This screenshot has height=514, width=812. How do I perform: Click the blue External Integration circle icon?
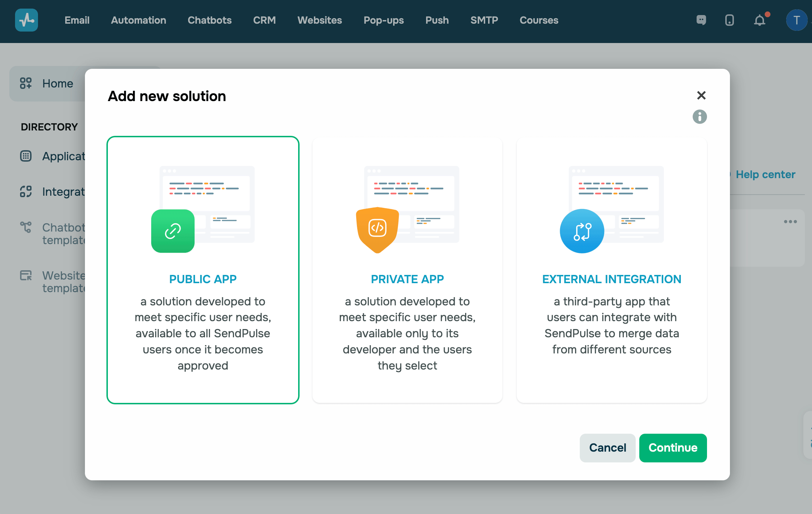pos(582,231)
